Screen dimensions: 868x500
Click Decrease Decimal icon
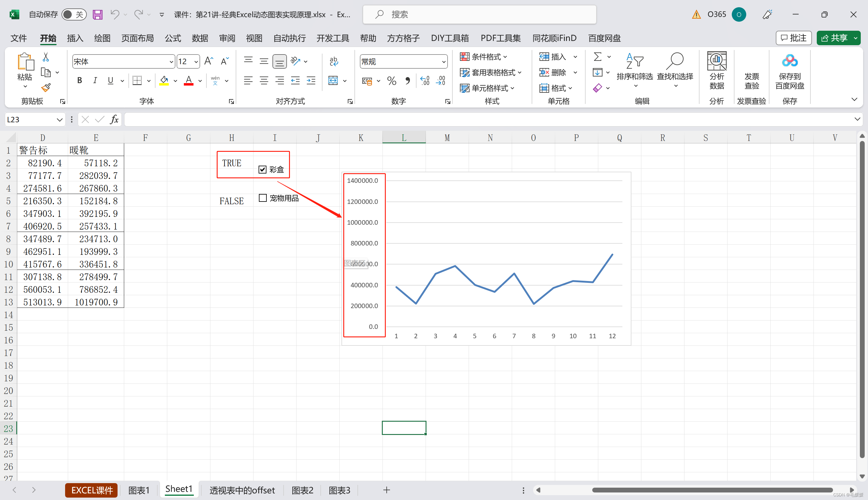click(441, 81)
